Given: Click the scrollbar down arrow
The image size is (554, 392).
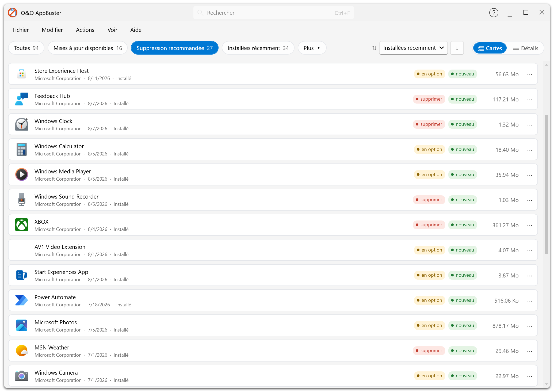Looking at the screenshot, I should (547, 384).
